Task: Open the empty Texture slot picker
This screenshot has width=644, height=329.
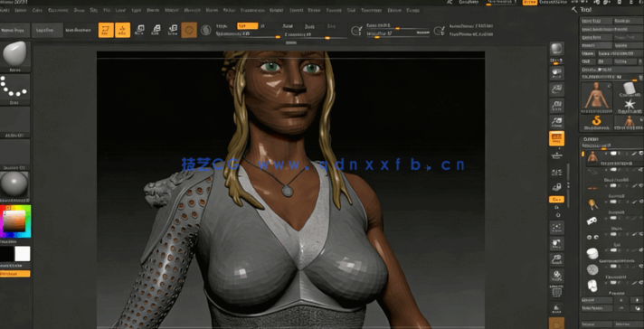Action: coord(14,155)
